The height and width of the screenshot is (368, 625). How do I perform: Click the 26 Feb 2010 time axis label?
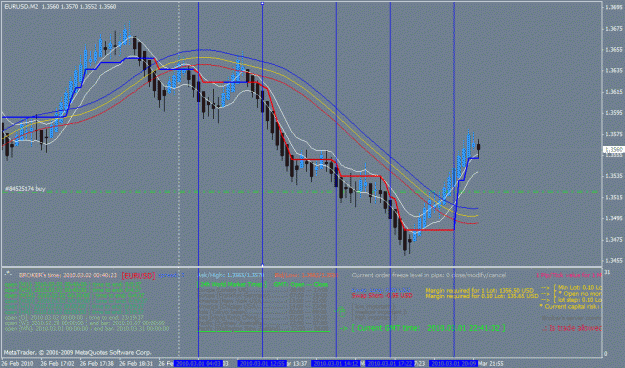(17, 364)
